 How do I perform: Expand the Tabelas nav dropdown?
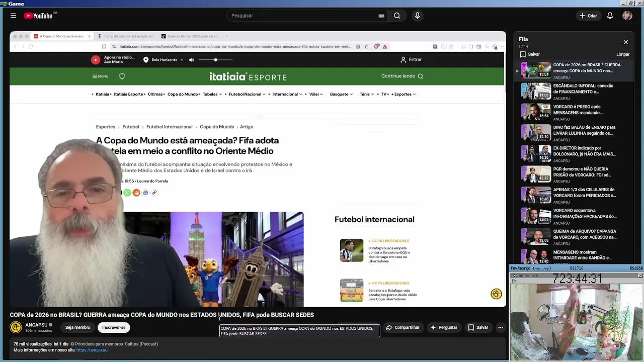click(212, 95)
